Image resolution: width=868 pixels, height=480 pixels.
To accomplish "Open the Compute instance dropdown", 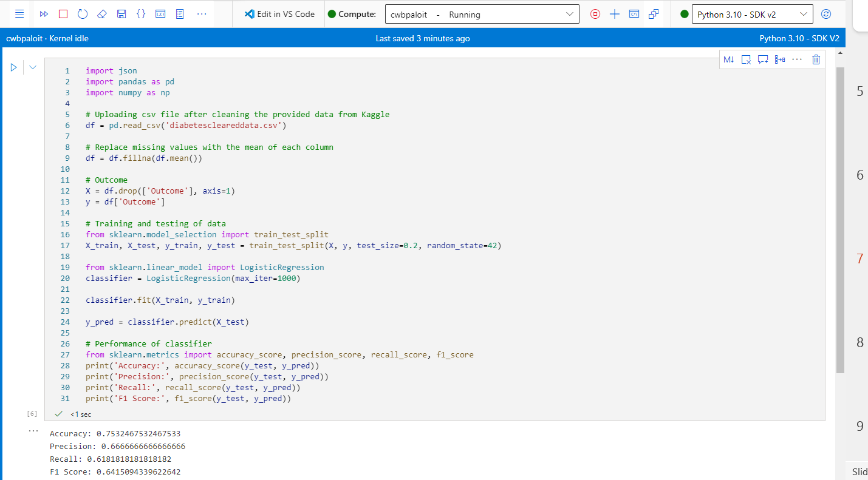I will pyautogui.click(x=482, y=15).
